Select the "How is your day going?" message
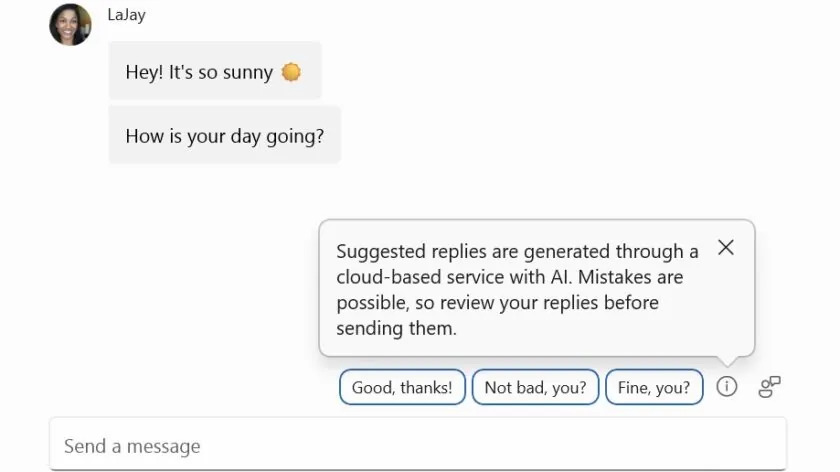The image size is (840, 472). point(224,136)
